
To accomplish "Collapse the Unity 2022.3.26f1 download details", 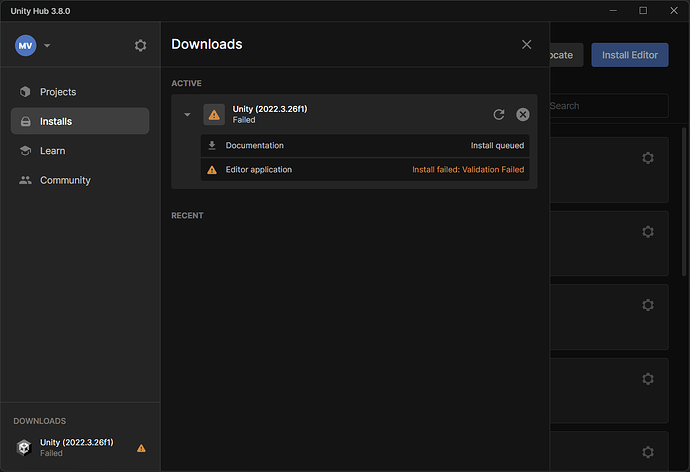I will pos(187,114).
